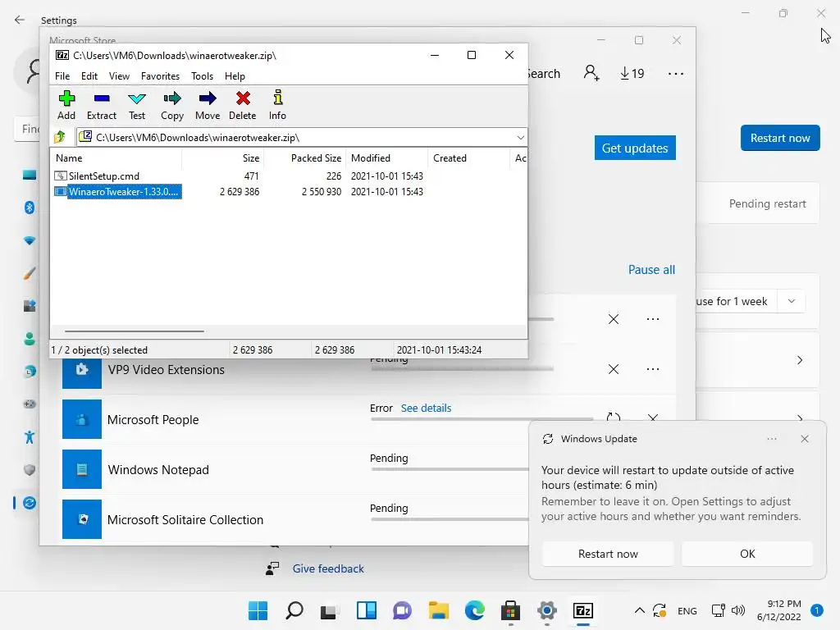Click the Delete toolbar button in 7-Zip
840x630 pixels.
[243, 106]
